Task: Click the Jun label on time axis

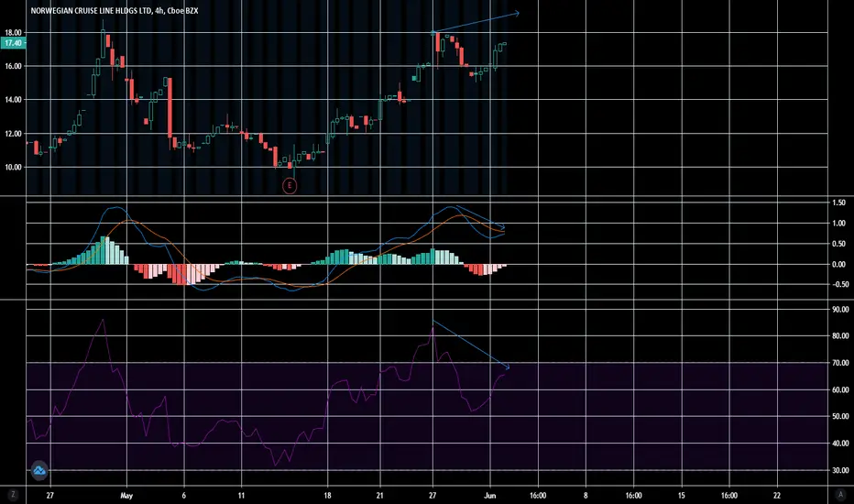Action: (490, 496)
